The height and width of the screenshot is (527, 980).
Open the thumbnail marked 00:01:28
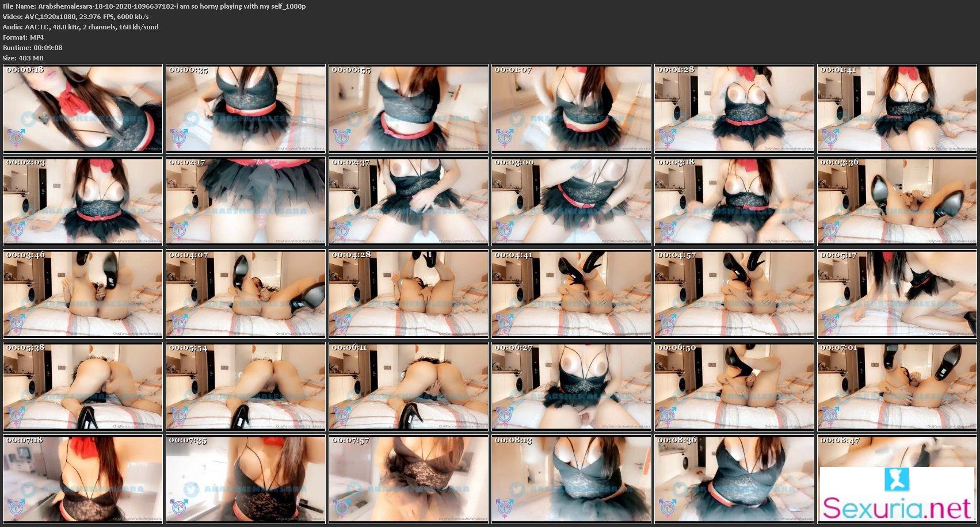[x=734, y=109]
